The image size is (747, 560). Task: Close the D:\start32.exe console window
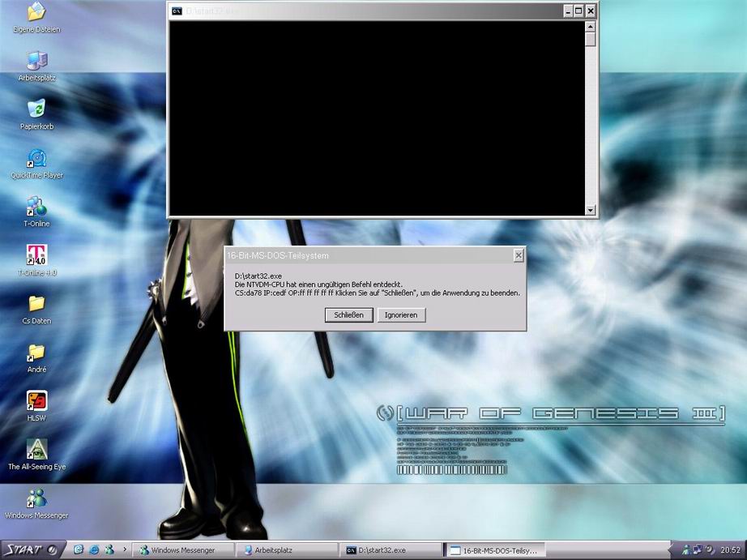[591, 11]
